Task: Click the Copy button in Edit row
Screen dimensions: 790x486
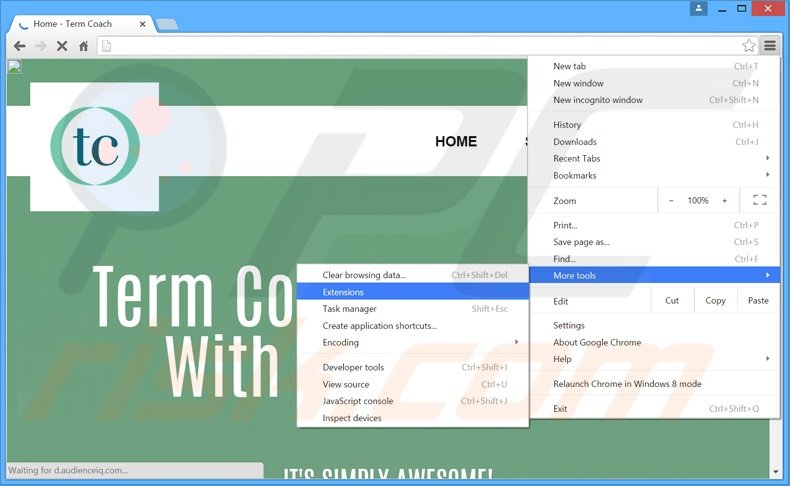Action: pos(715,301)
